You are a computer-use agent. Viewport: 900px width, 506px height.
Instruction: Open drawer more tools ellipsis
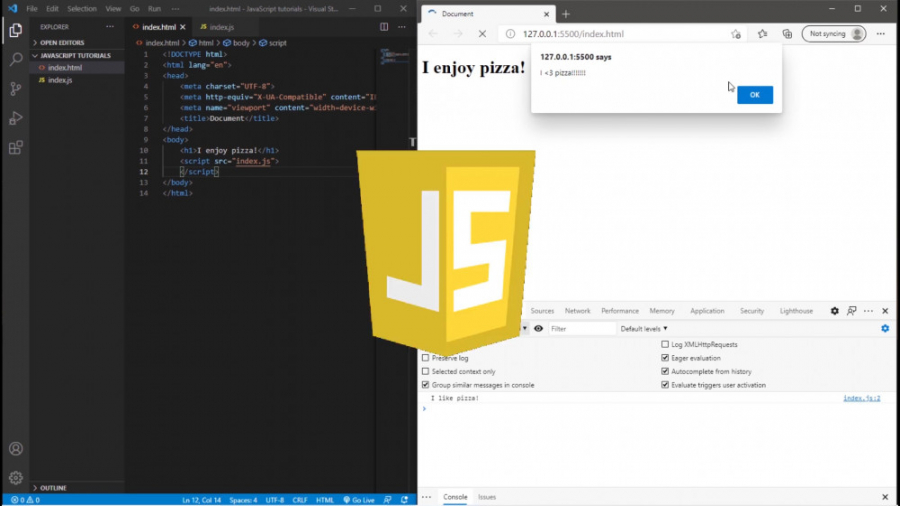(426, 497)
